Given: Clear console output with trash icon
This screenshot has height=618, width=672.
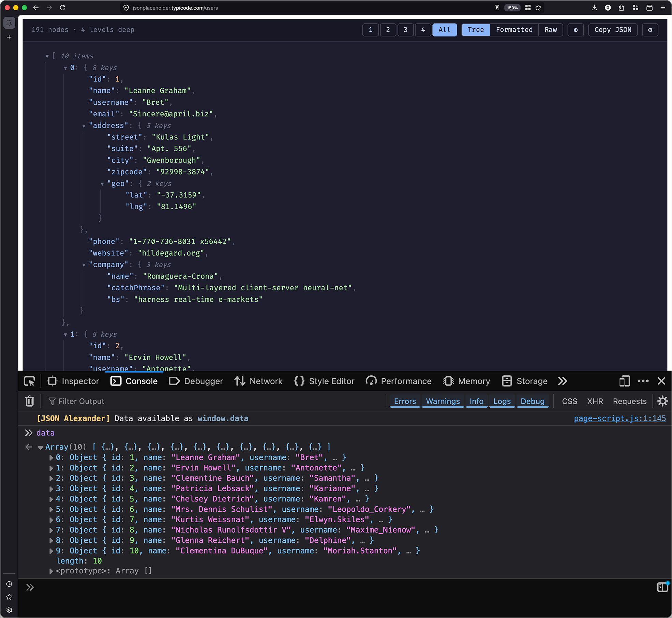Looking at the screenshot, I should (x=30, y=401).
